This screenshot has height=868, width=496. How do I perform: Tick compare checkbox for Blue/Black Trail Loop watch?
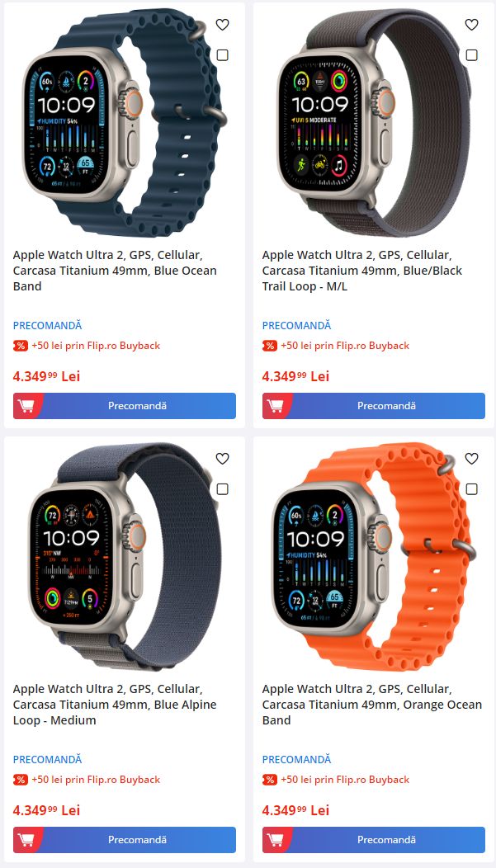[x=471, y=55]
